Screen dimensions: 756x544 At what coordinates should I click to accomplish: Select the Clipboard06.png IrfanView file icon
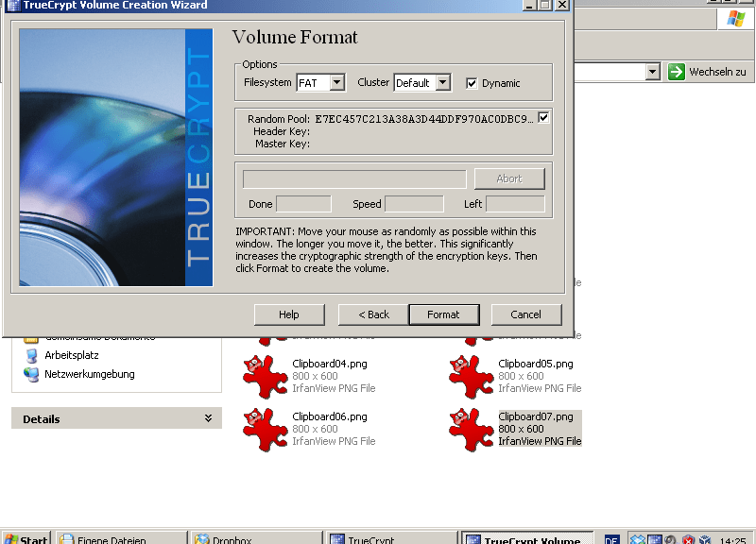click(x=265, y=430)
